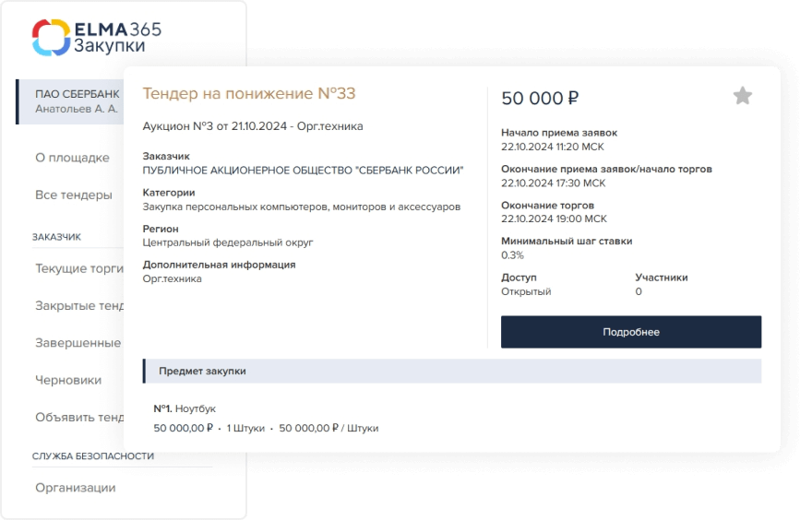Open Закрытые тендеры in sidebar
This screenshot has width=812, height=520.
click(79, 306)
